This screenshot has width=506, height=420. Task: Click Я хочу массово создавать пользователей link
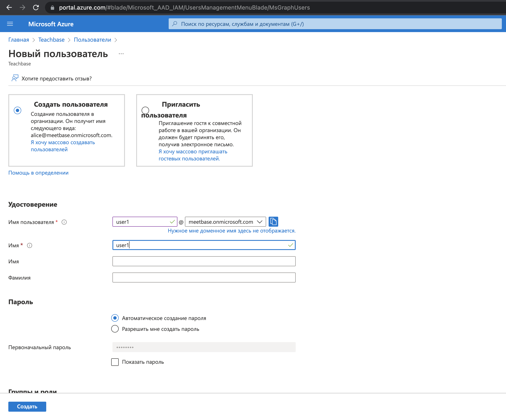tap(63, 146)
